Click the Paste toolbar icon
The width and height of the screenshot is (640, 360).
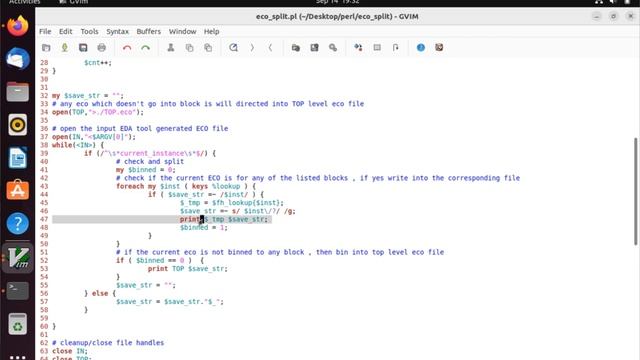(x=208, y=48)
